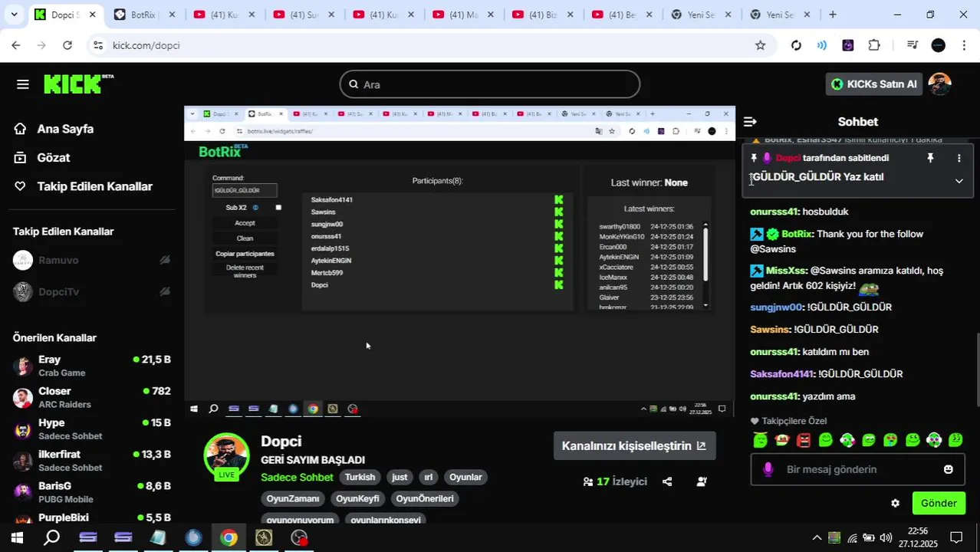
Task: Open Closer channel in recommended list
Action: tap(92, 397)
